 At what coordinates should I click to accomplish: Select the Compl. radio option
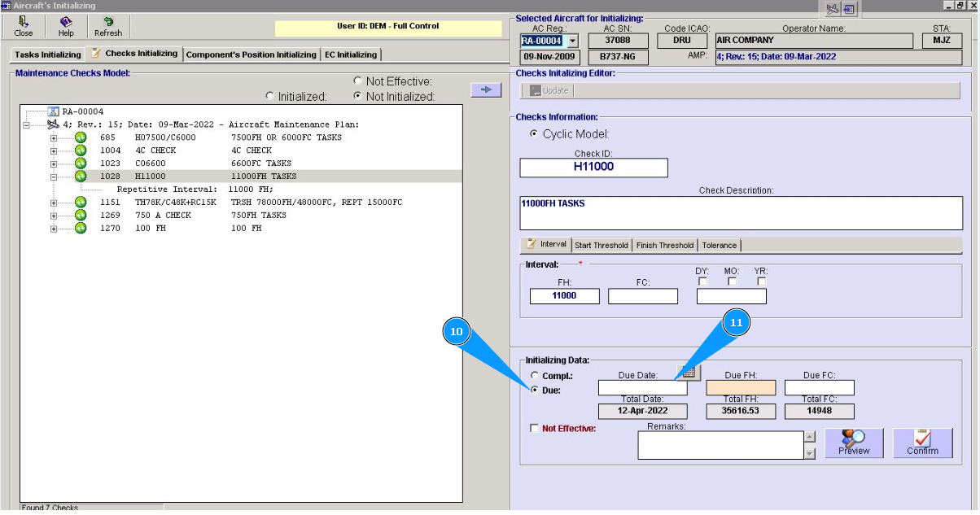point(535,375)
